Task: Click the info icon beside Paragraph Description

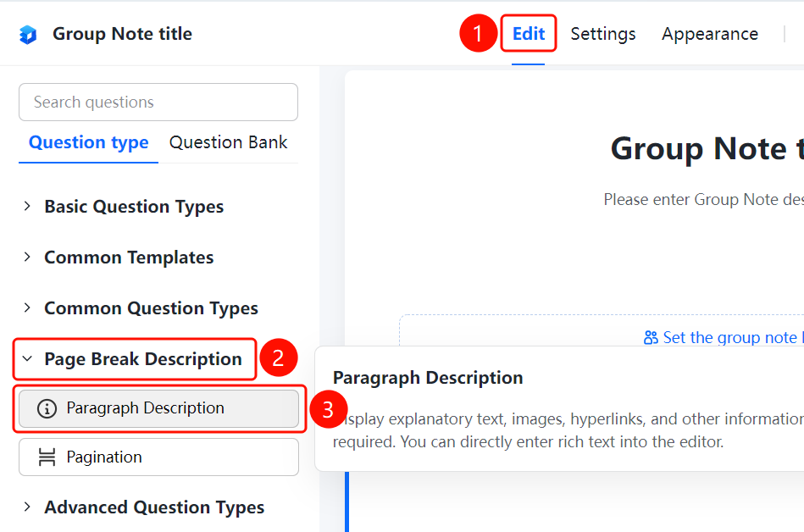Action: click(x=47, y=408)
